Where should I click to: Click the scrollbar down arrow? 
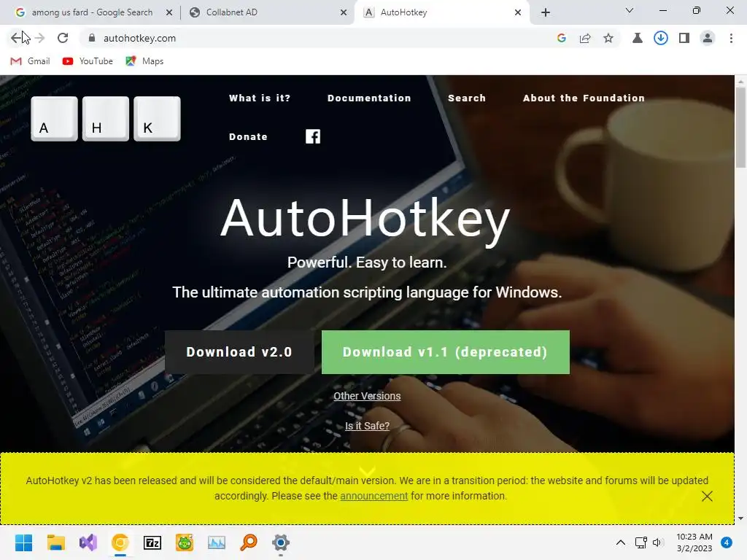pyautogui.click(x=740, y=518)
